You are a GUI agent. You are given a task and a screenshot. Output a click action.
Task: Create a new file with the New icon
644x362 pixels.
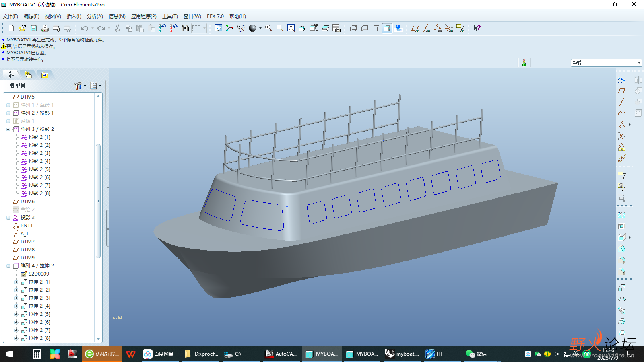(11, 28)
